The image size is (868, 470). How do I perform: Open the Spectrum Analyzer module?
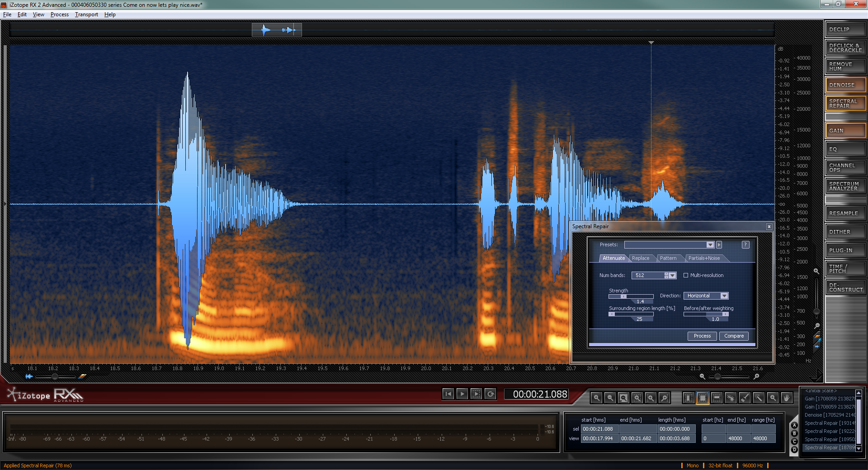click(845, 186)
